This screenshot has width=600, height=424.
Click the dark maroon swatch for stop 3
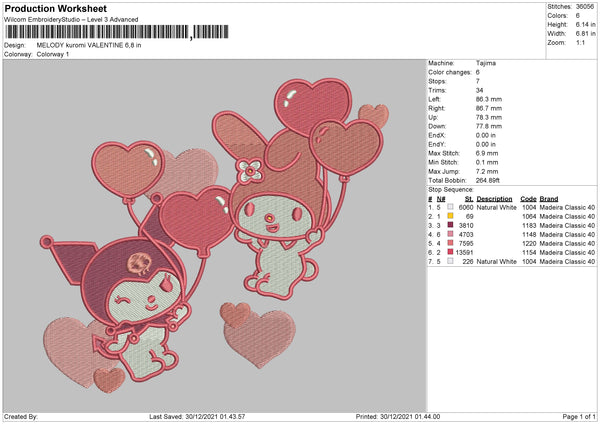pyautogui.click(x=450, y=225)
